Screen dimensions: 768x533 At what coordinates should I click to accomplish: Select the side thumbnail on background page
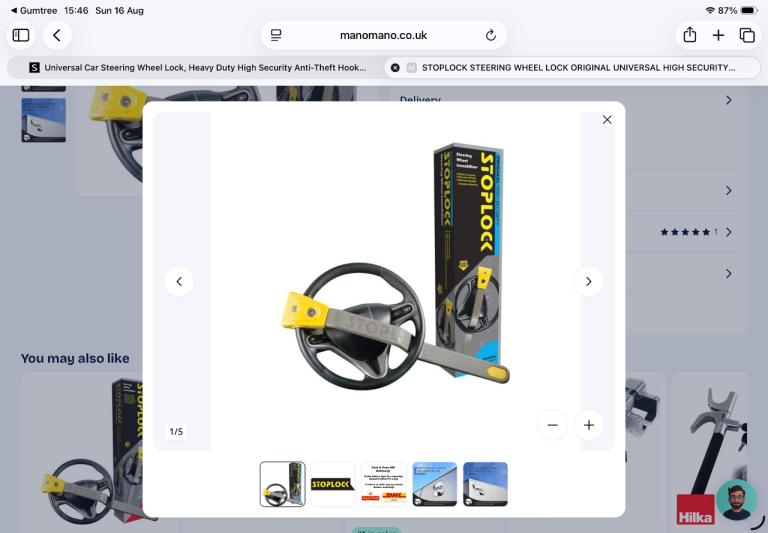point(44,120)
